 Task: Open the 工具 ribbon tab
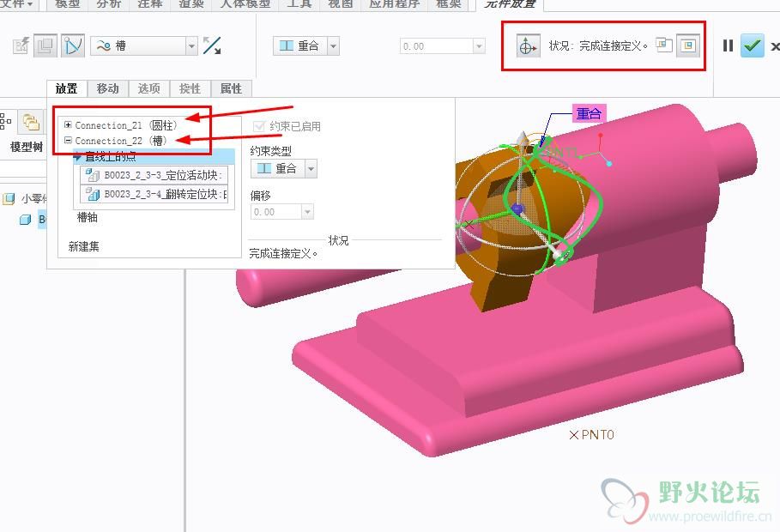point(299,4)
